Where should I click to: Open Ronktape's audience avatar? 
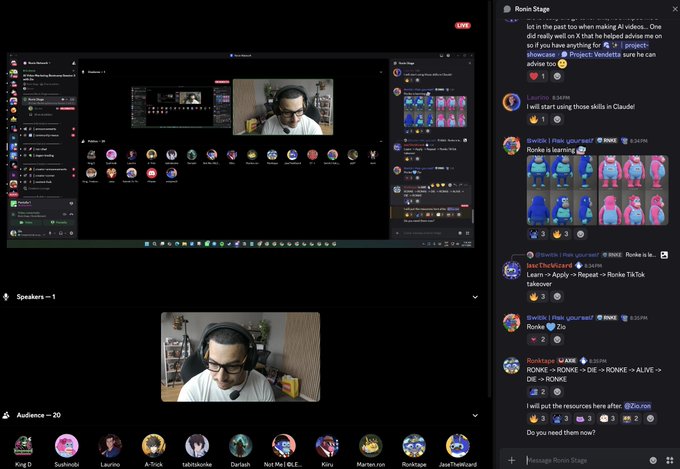(x=414, y=446)
